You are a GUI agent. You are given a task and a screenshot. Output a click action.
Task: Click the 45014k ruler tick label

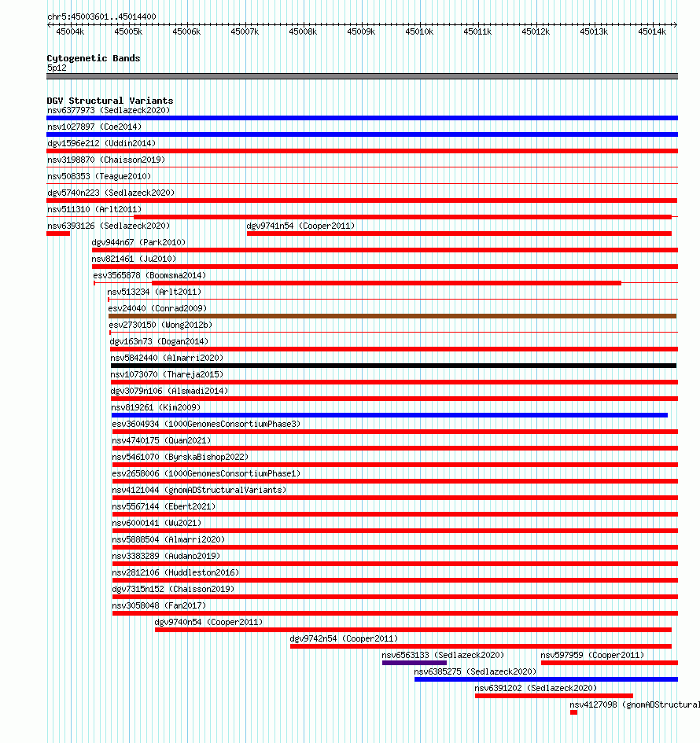click(x=652, y=31)
